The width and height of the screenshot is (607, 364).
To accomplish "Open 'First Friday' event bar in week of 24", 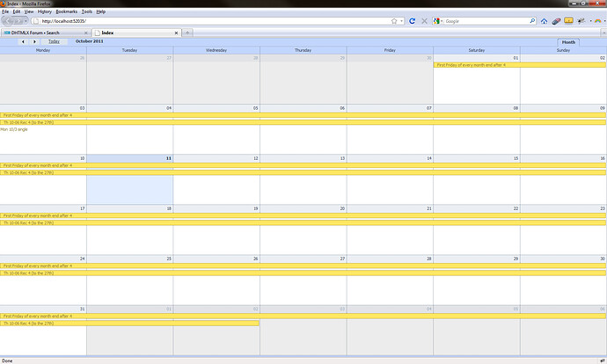I will click(x=303, y=266).
